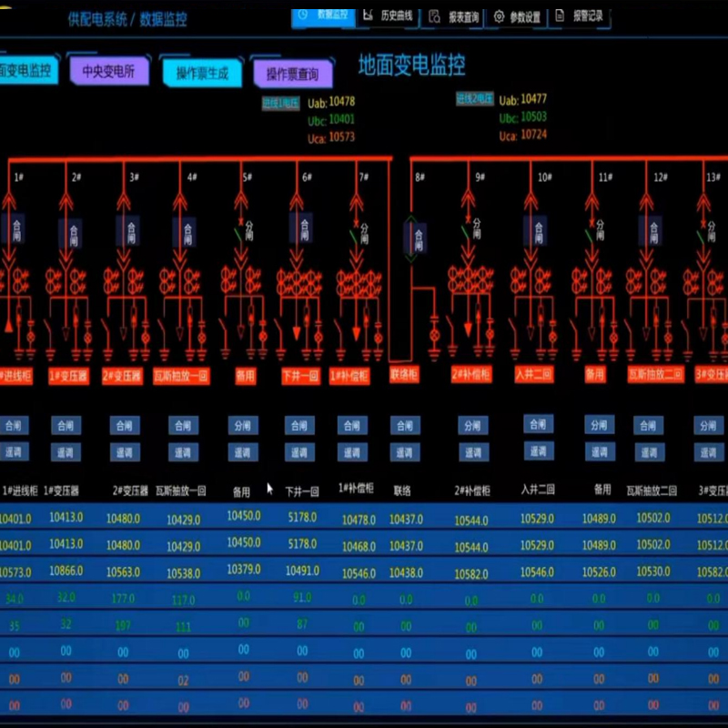Click the 参数设置 gear icon
Screen dimensions: 728x728
click(499, 16)
